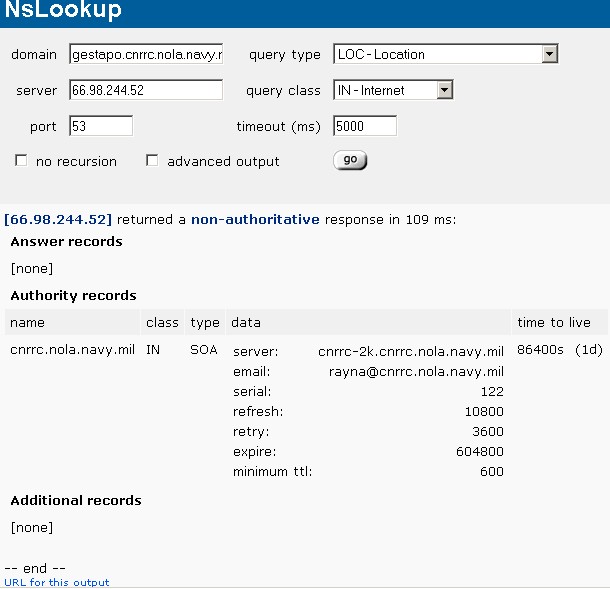Click the cnrrc.nola.navy.mil name cell

(72, 350)
